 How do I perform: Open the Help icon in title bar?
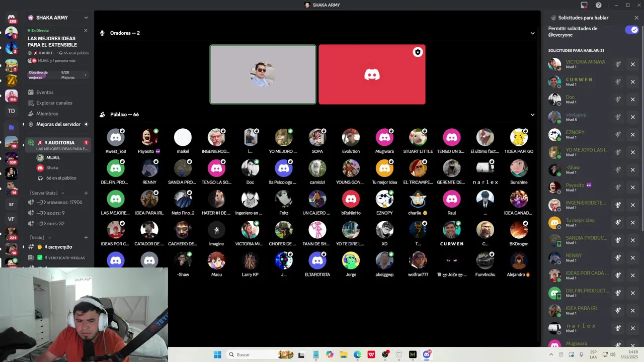click(598, 5)
